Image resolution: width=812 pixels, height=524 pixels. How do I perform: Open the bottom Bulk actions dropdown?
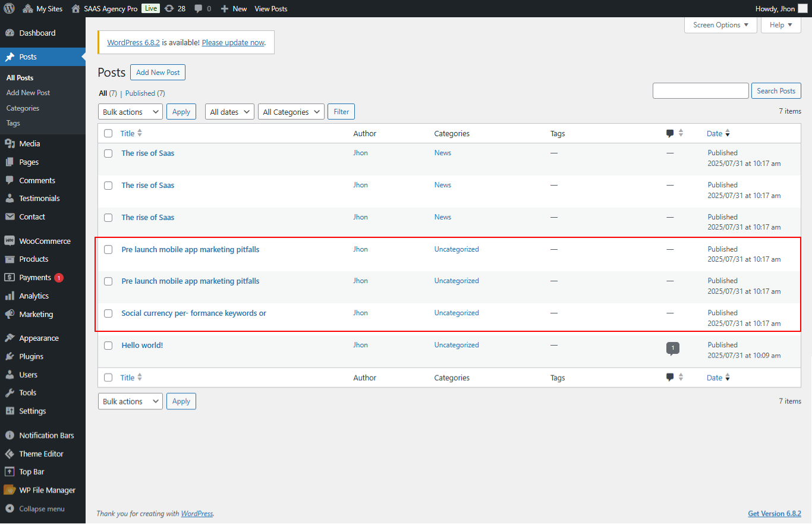(130, 401)
